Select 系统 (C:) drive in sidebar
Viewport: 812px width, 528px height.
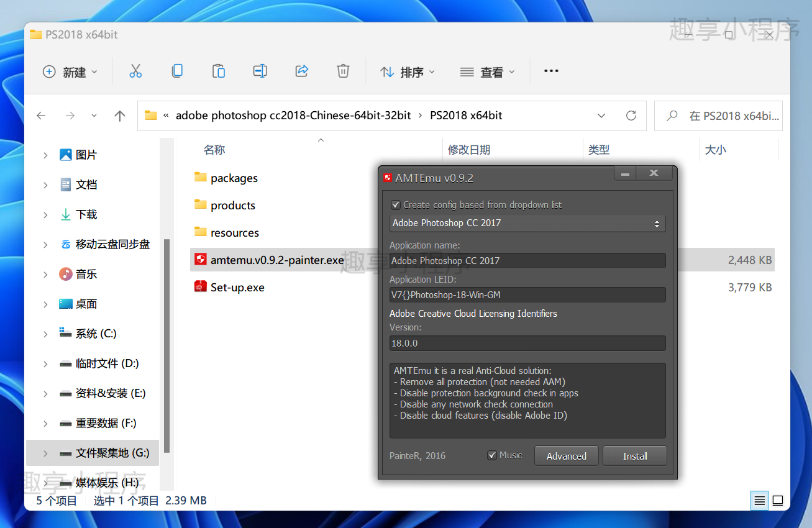tap(88, 334)
